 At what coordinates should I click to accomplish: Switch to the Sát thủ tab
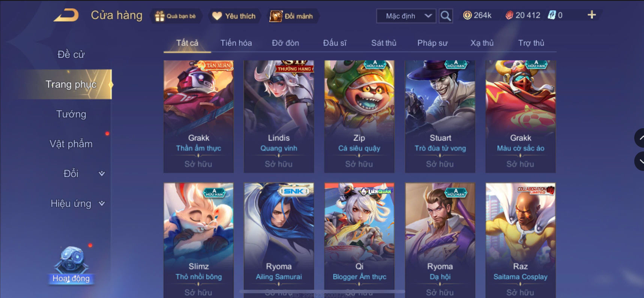click(384, 43)
